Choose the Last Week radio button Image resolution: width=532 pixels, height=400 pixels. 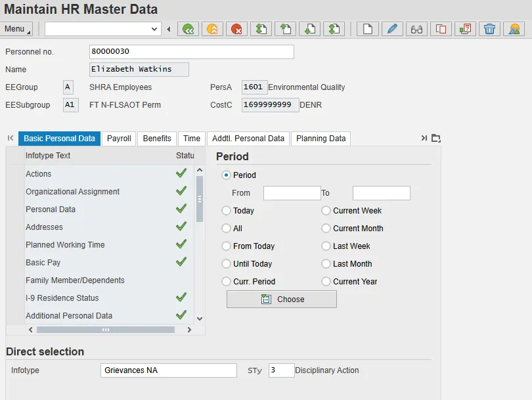326,246
